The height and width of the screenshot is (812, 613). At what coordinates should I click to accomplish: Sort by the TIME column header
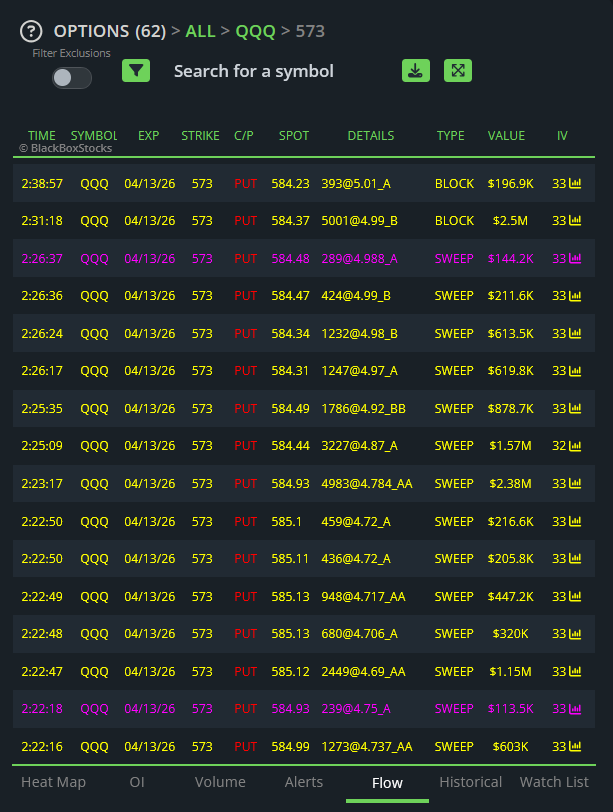[x=41, y=136]
